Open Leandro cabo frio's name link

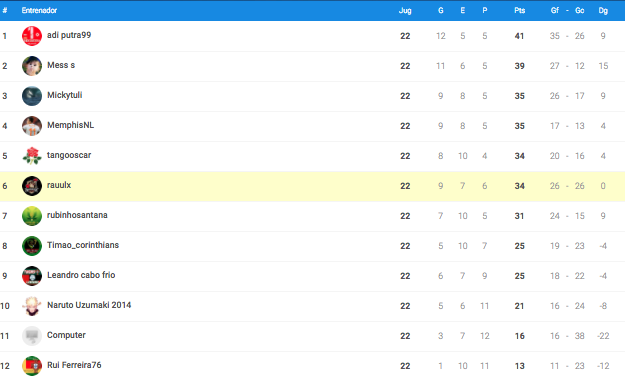[x=81, y=275]
